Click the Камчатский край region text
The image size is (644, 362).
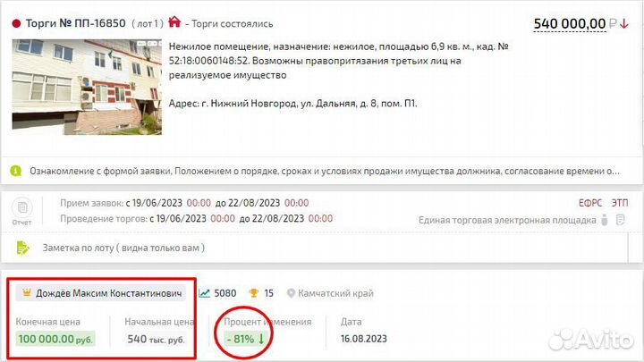pyautogui.click(x=335, y=293)
